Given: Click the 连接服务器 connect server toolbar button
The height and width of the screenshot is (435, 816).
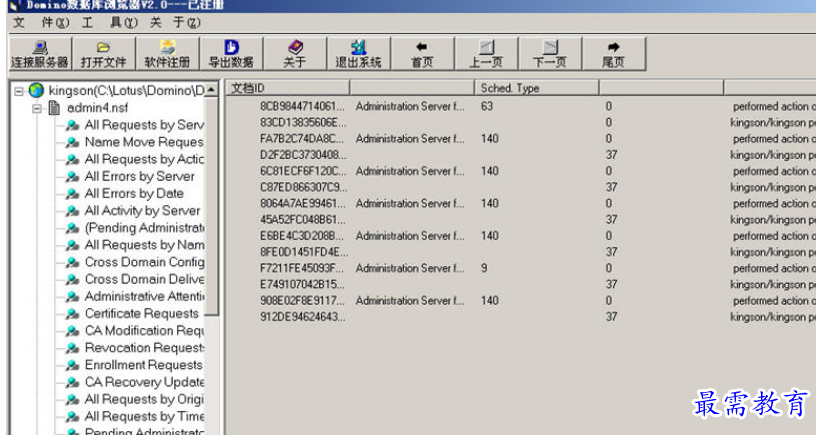Looking at the screenshot, I should click(x=40, y=54).
